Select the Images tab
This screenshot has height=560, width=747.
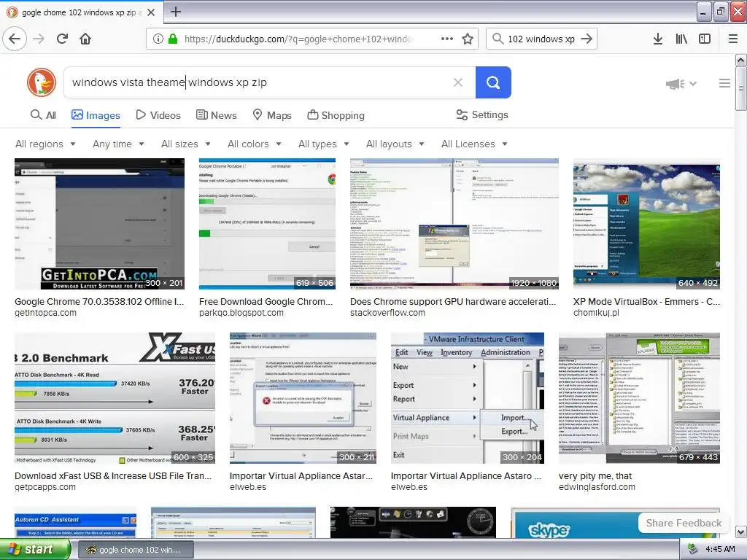pyautogui.click(x=96, y=115)
